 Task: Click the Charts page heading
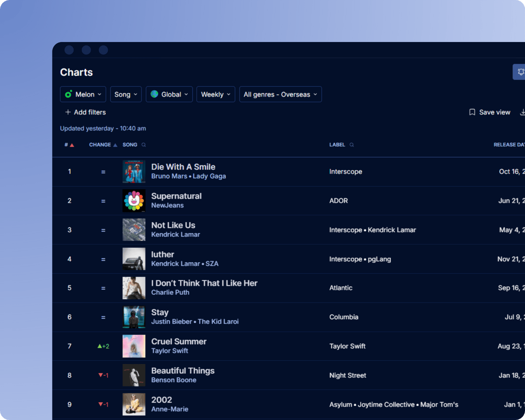click(76, 72)
